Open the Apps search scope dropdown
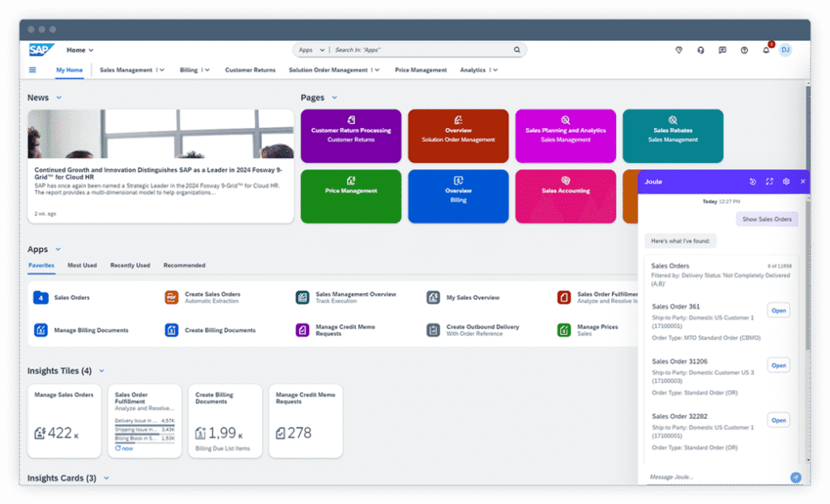Screen dimensions: 830x504 310,50
